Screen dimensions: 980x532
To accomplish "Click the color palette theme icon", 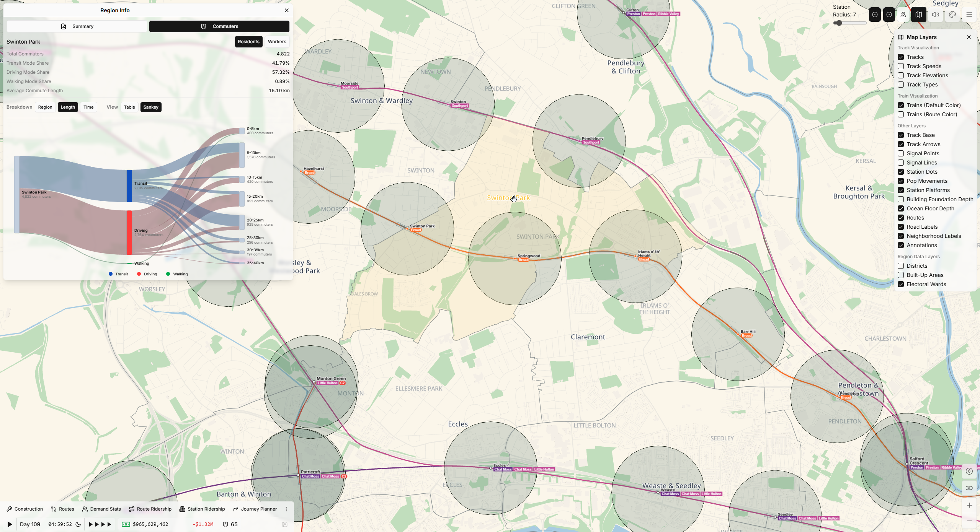I will [x=952, y=15].
